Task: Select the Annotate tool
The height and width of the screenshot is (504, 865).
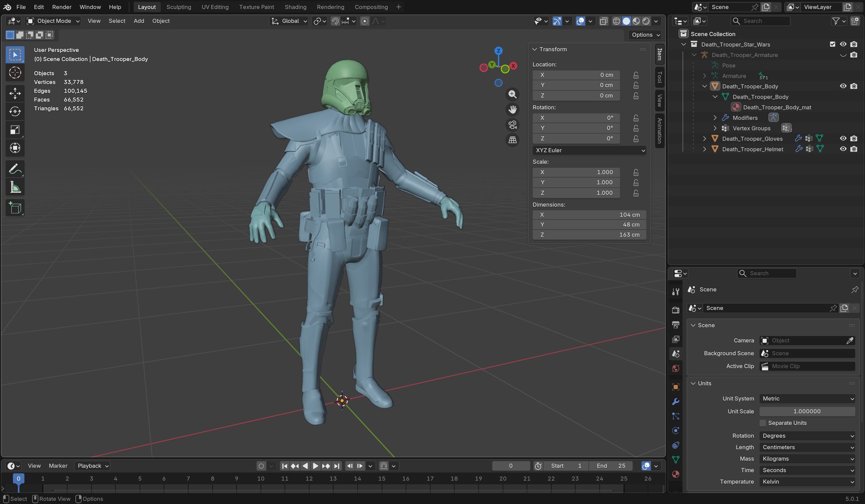Action: (x=15, y=169)
